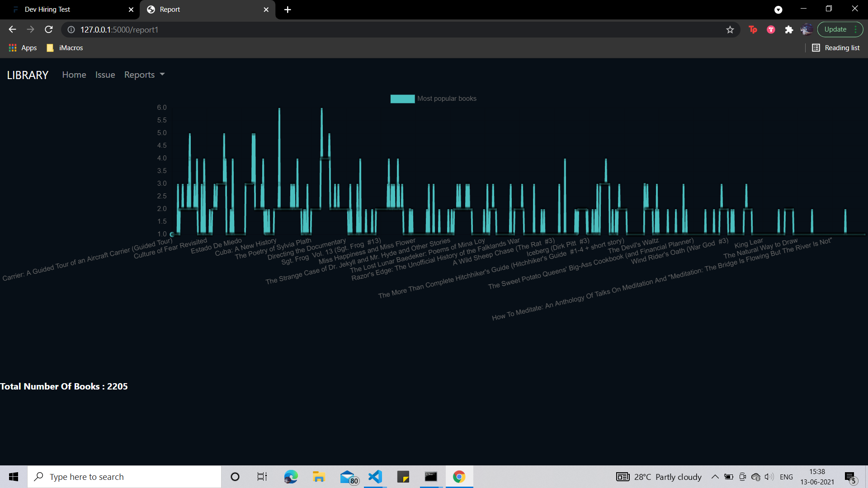
Task: Bookmark the page with the star icon
Action: click(730, 30)
